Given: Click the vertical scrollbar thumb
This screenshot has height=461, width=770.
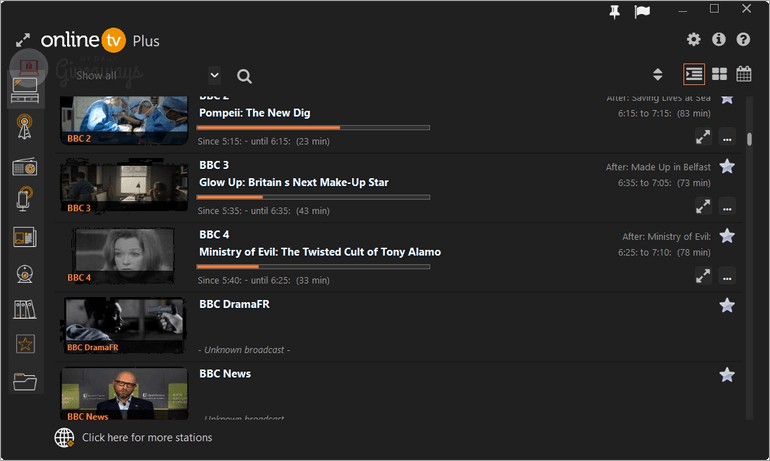Looking at the screenshot, I should point(749,139).
